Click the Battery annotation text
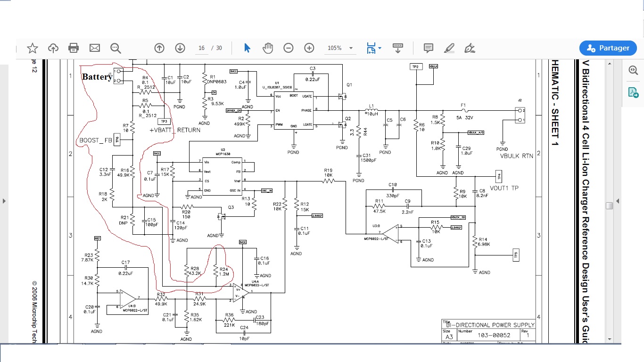 97,77
